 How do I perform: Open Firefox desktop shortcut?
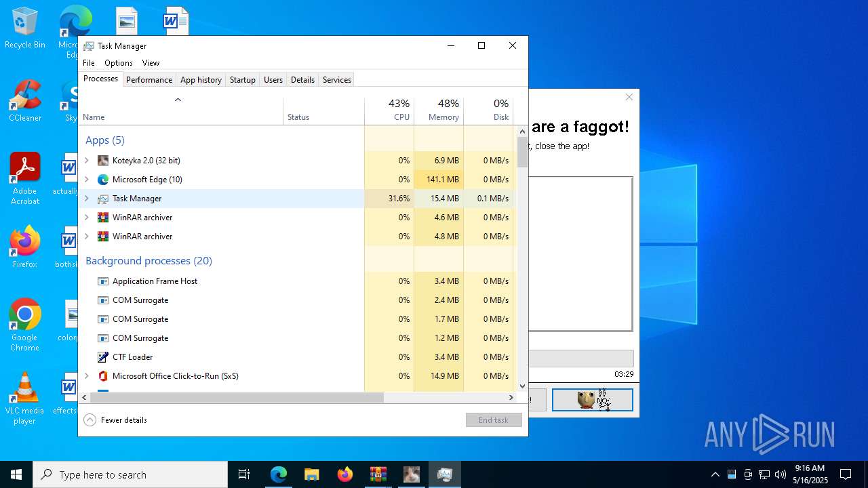[x=25, y=247]
